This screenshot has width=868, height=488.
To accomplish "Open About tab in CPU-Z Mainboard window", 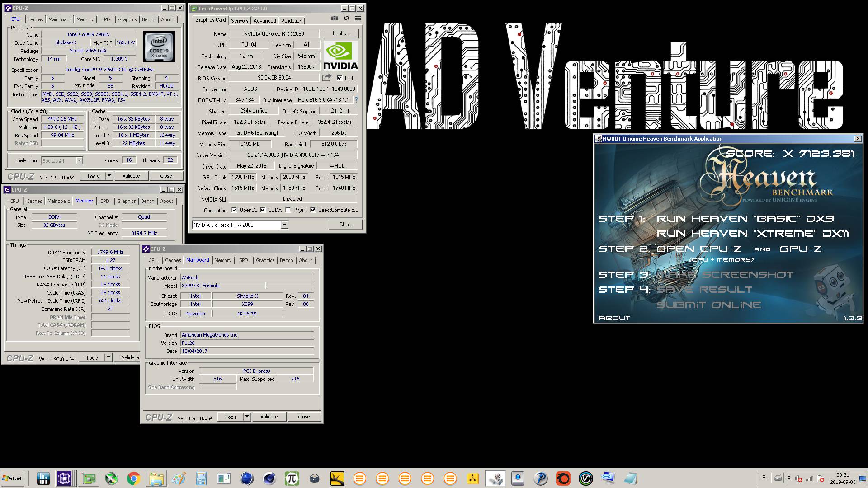I will pos(306,260).
